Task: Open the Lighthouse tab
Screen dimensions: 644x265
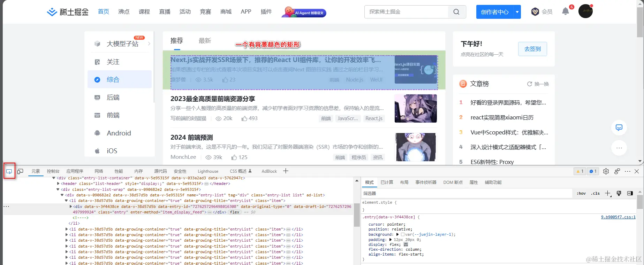Action: 208,171
